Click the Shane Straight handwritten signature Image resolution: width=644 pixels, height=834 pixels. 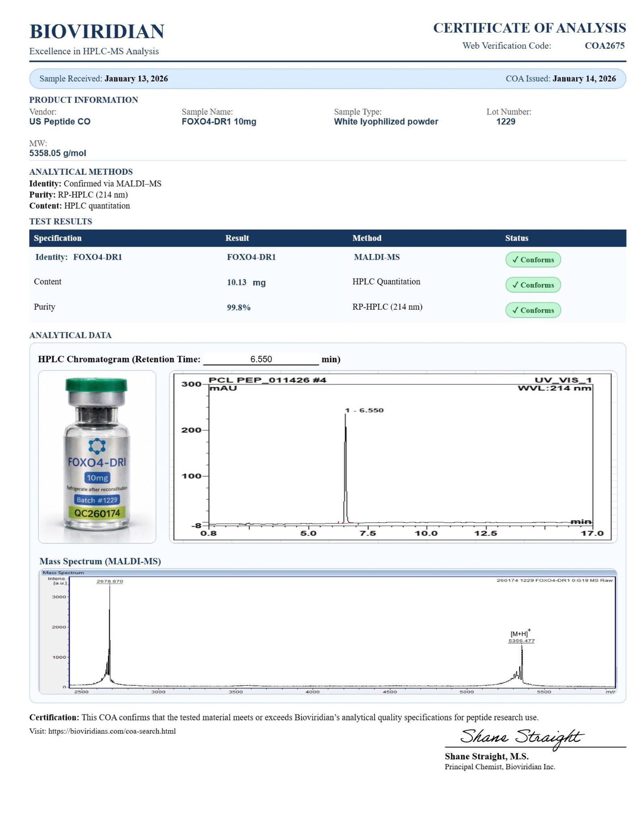pyautogui.click(x=521, y=737)
